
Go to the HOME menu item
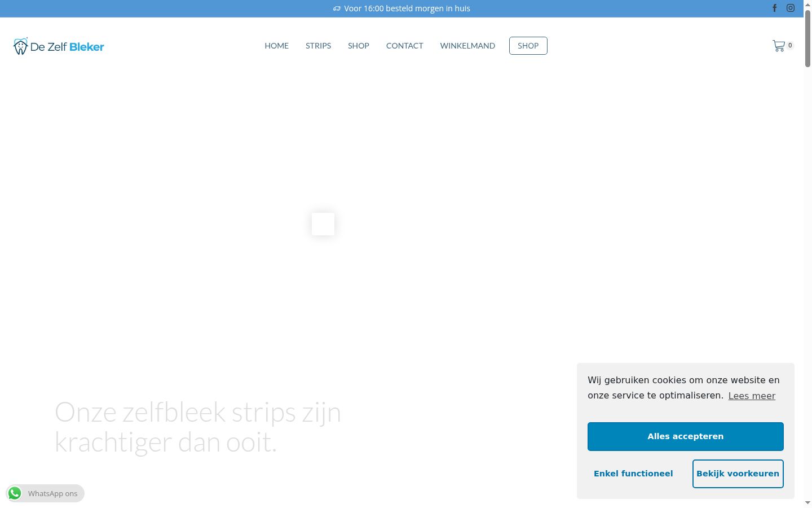click(277, 46)
